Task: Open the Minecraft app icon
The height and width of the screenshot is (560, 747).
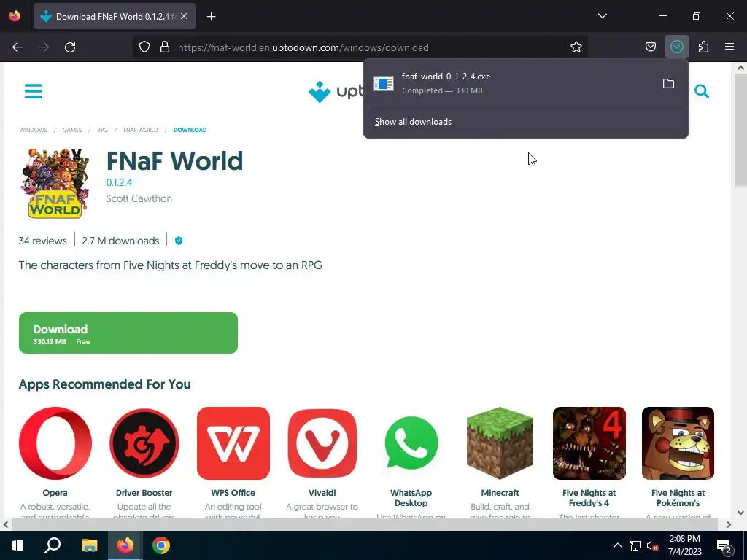Action: click(x=500, y=443)
